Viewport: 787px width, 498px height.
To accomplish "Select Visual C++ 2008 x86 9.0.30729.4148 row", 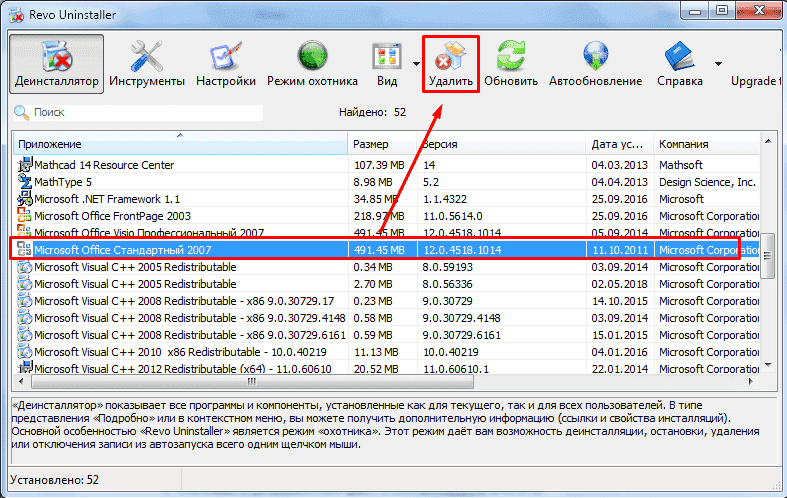I will pyautogui.click(x=386, y=318).
